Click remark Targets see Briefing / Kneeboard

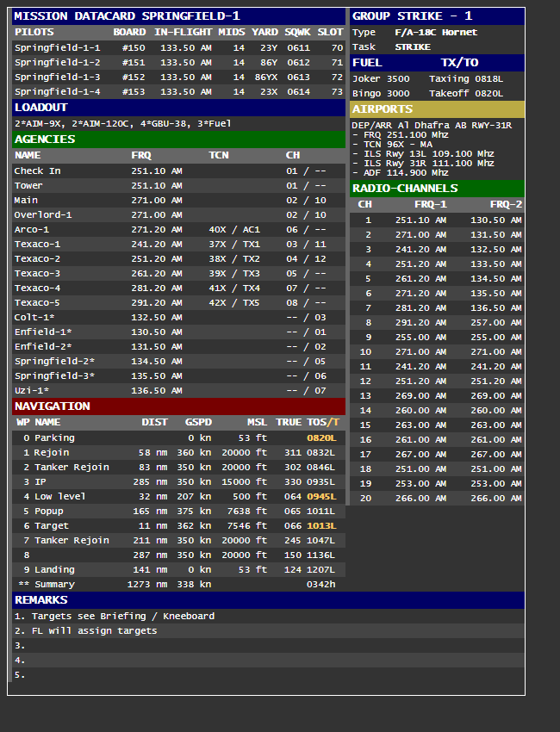(123, 617)
